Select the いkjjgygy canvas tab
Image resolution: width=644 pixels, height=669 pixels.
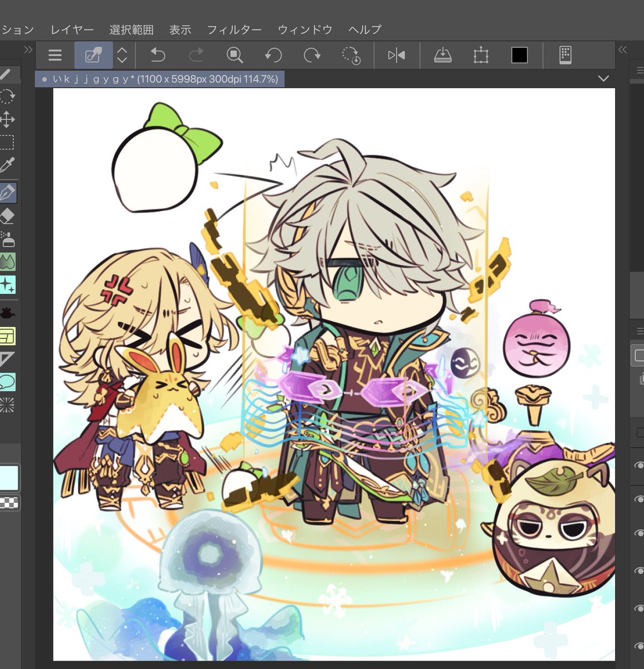(160, 79)
